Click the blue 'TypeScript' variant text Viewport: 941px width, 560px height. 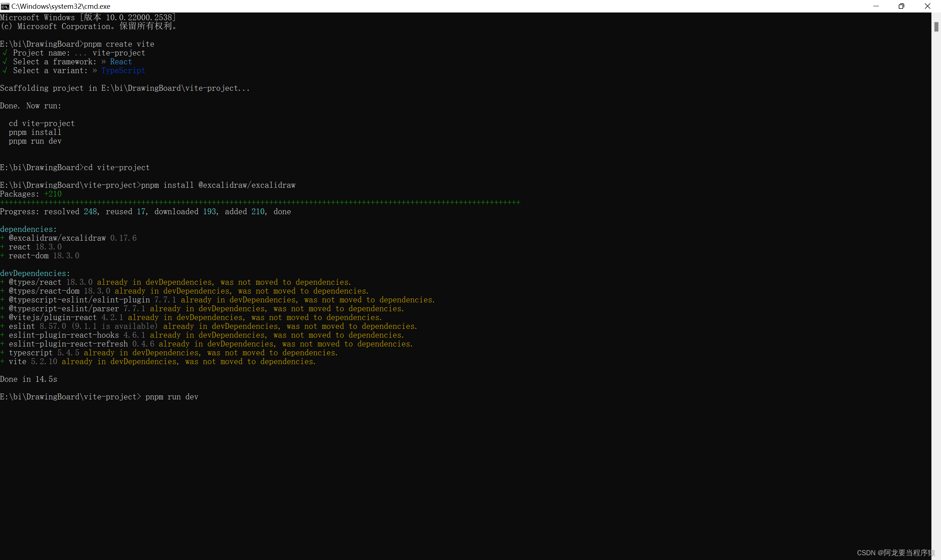click(123, 71)
